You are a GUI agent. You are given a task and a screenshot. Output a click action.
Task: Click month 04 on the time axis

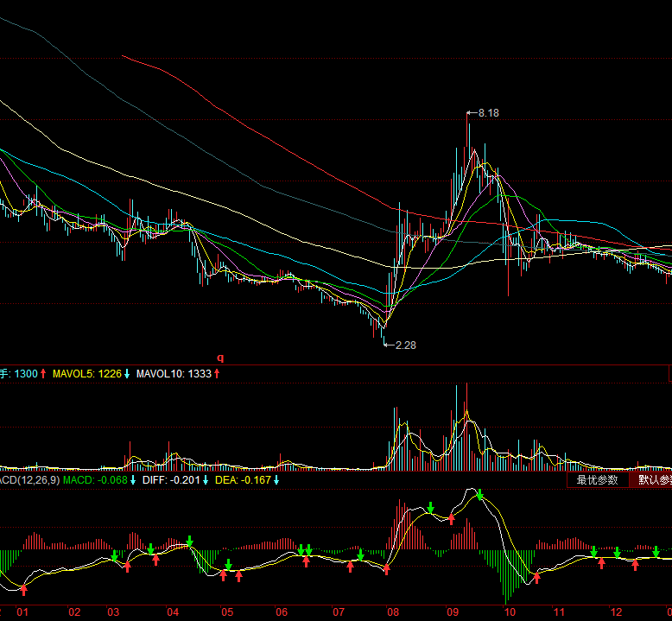173,612
